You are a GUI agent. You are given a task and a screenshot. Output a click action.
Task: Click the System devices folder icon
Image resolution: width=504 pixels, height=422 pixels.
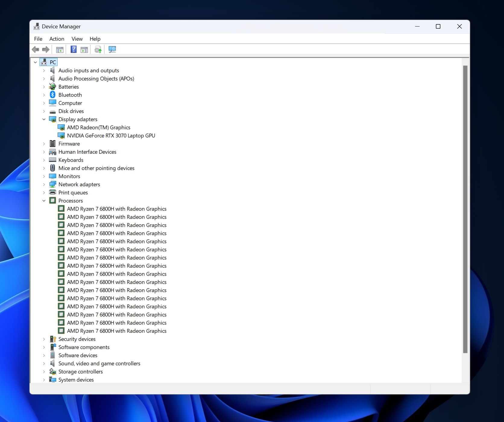(x=53, y=379)
